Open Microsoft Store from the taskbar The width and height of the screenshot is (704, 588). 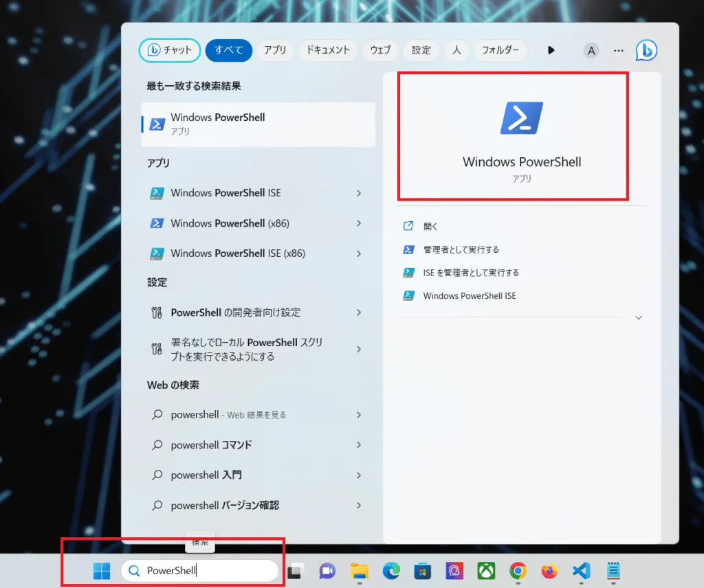423,571
